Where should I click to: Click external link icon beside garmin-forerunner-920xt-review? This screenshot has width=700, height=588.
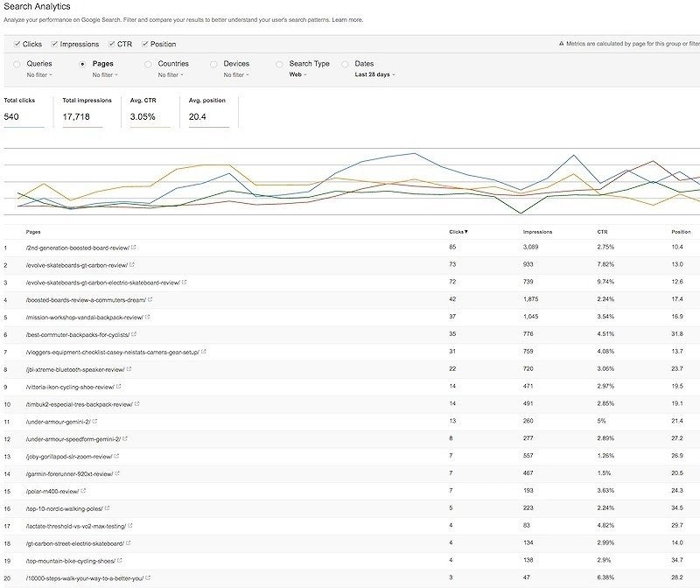[x=117, y=473]
